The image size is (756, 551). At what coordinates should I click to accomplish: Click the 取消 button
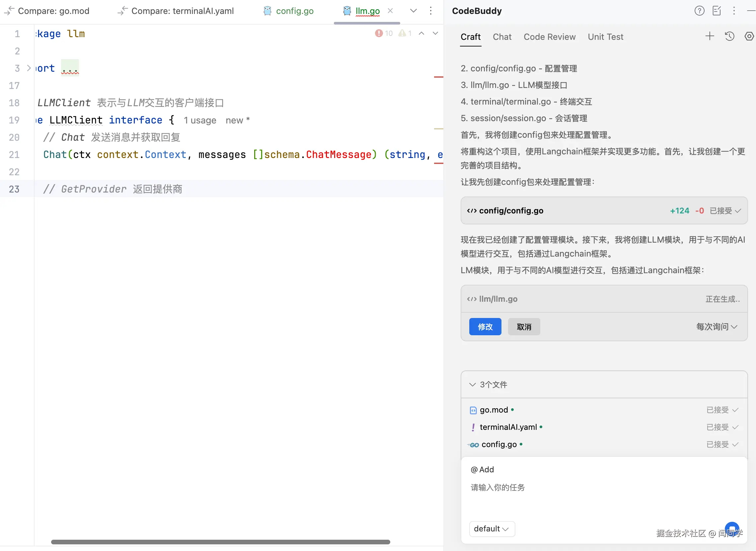(524, 327)
